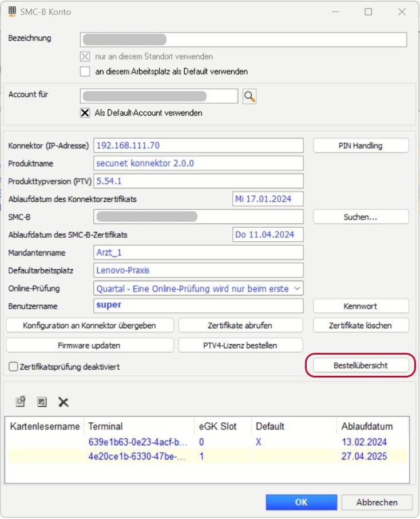Image resolution: width=420 pixels, height=519 pixels.
Task: Click expiry date '27.04.2025' in table
Action: [x=364, y=457]
